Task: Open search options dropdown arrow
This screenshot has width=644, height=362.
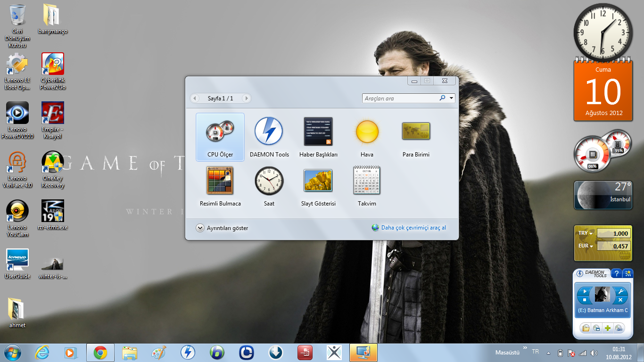Action: pyautogui.click(x=452, y=98)
